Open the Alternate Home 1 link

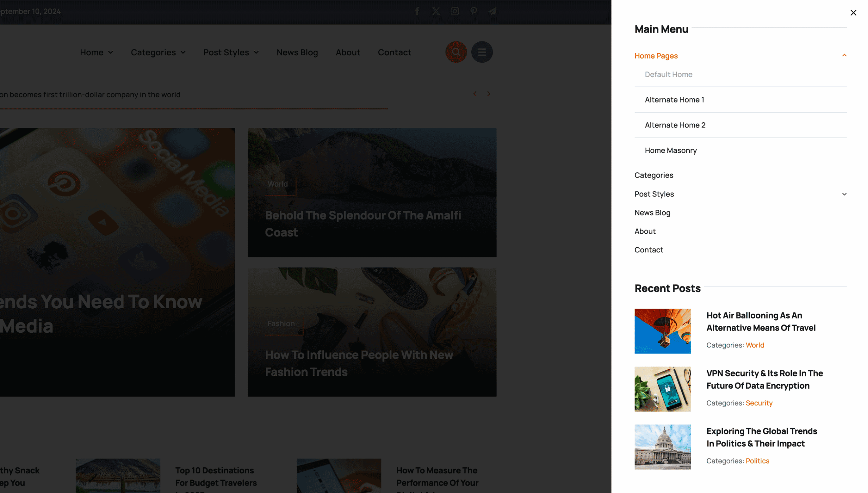674,99
